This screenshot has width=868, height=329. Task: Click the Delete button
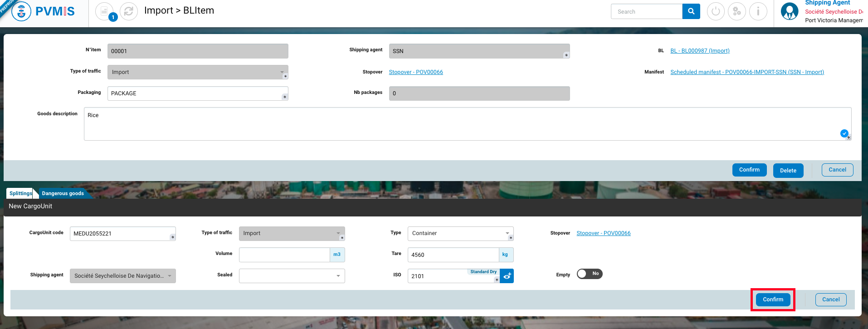tap(788, 171)
